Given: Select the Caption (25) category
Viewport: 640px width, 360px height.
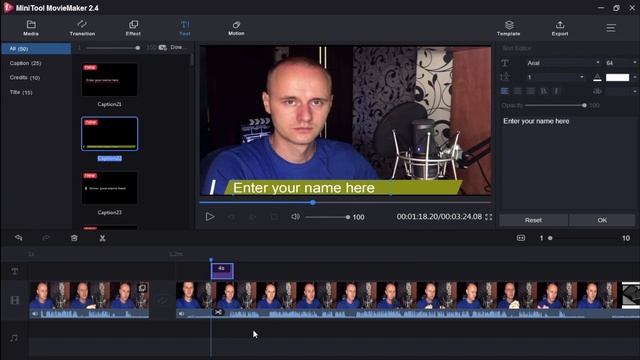Looking at the screenshot, I should pyautogui.click(x=25, y=63).
